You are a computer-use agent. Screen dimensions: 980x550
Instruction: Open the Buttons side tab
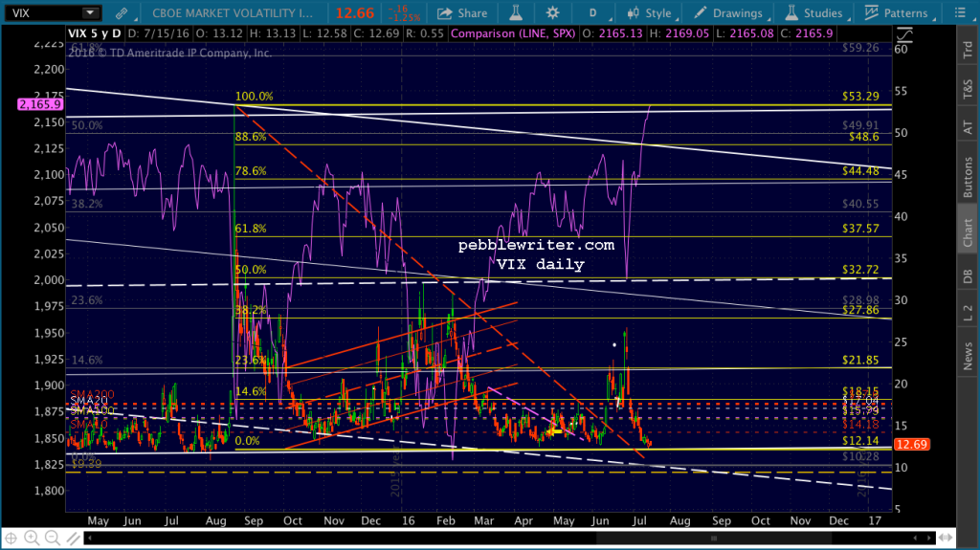pos(968,177)
